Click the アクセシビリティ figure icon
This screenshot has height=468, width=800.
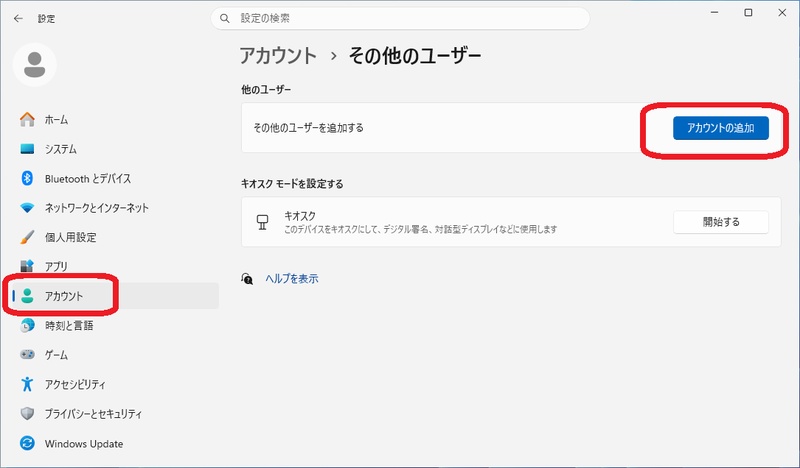click(x=27, y=384)
